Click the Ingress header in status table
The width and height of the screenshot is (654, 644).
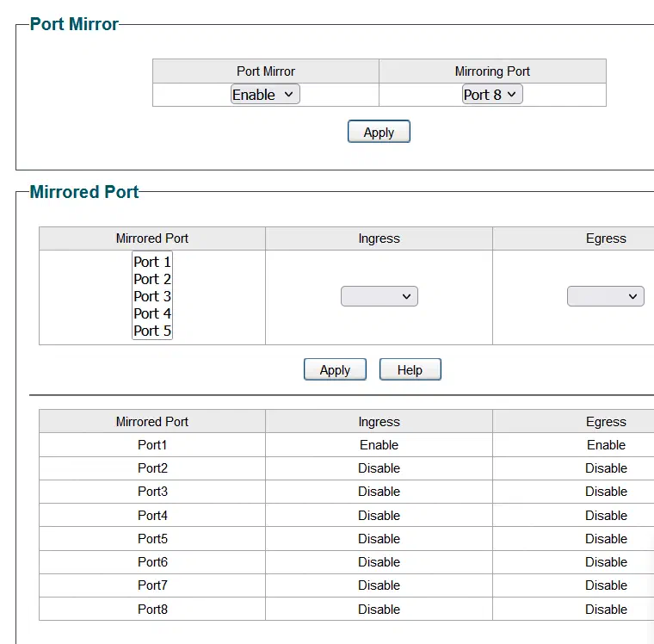[x=379, y=422]
